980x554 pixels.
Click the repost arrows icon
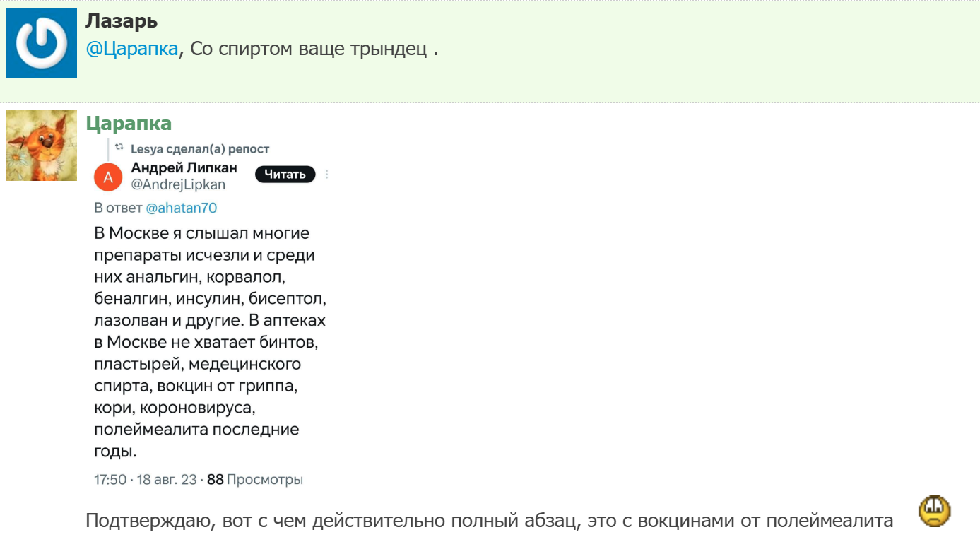[x=119, y=148]
